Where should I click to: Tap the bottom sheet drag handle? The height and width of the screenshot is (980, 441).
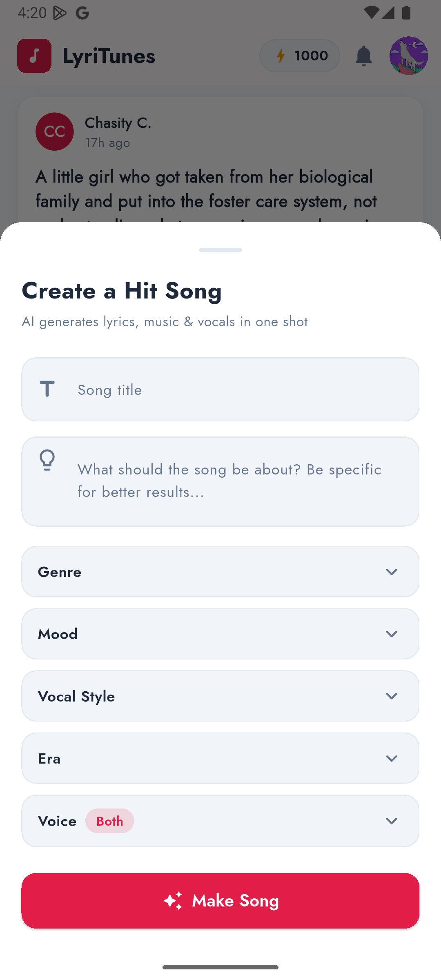pyautogui.click(x=220, y=250)
